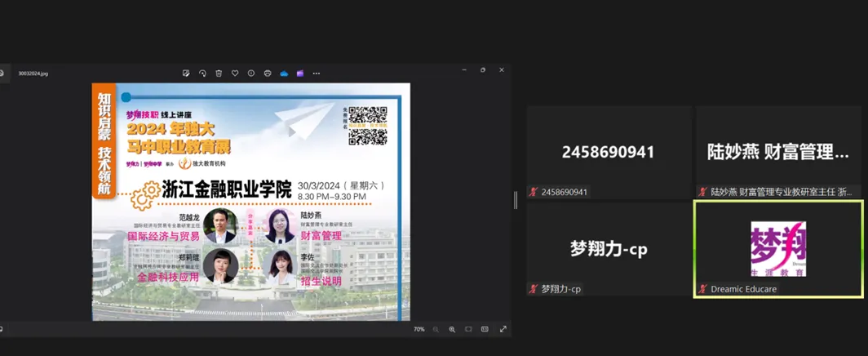Screen dimensions: 868x356
Task: Click the small 梦翔力-cp name label
Action: pyautogui.click(x=560, y=289)
